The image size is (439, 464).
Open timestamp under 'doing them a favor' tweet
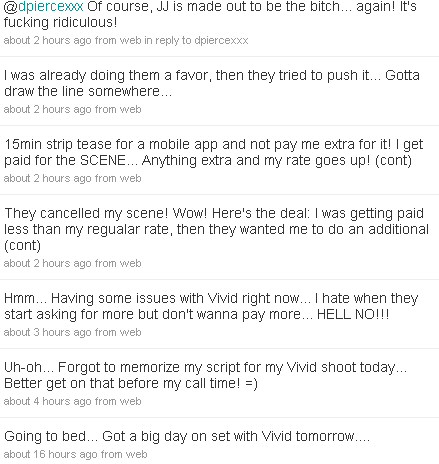(x=47, y=109)
